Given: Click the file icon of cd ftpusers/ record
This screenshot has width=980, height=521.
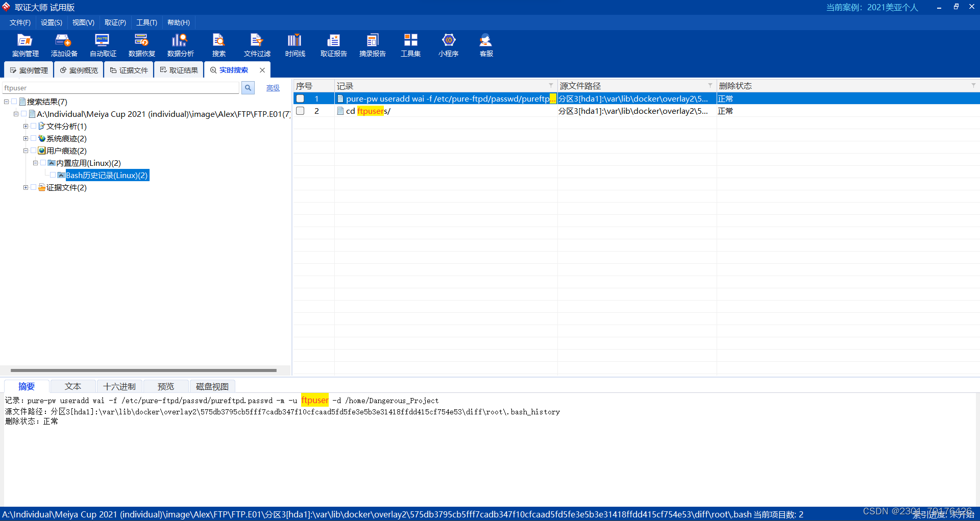Looking at the screenshot, I should [x=340, y=111].
